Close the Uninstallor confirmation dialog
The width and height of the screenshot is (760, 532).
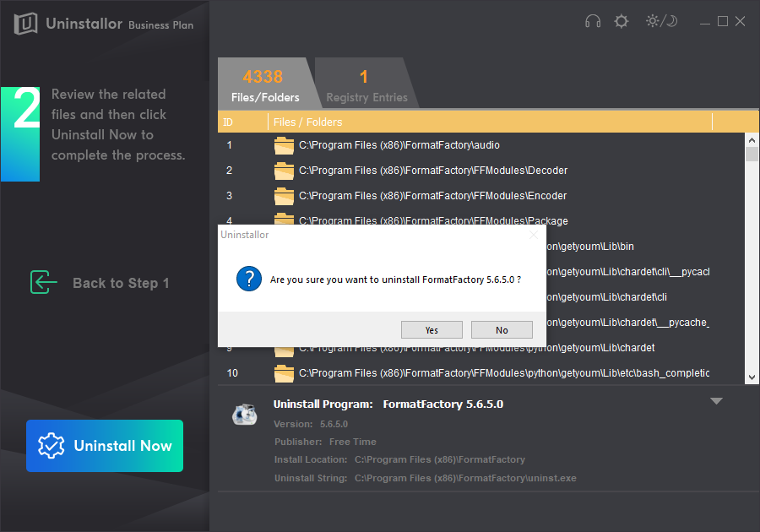[x=534, y=235]
